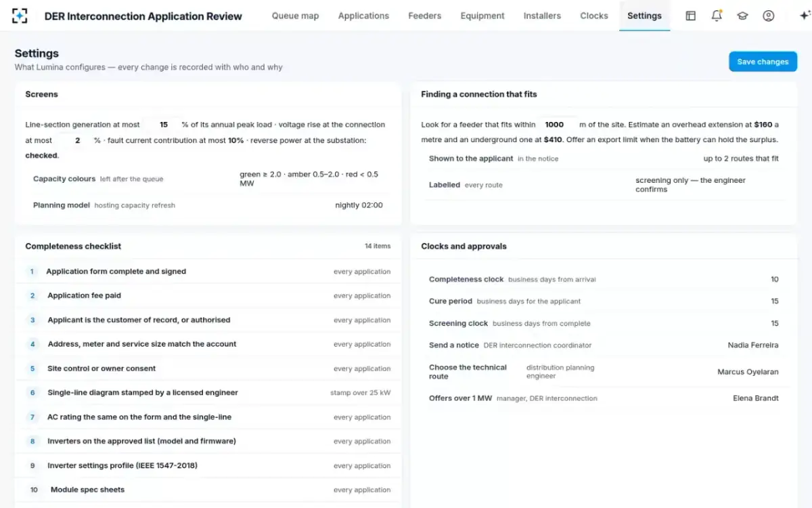
Task: Open the sparkle assistant icon
Action: 804,16
